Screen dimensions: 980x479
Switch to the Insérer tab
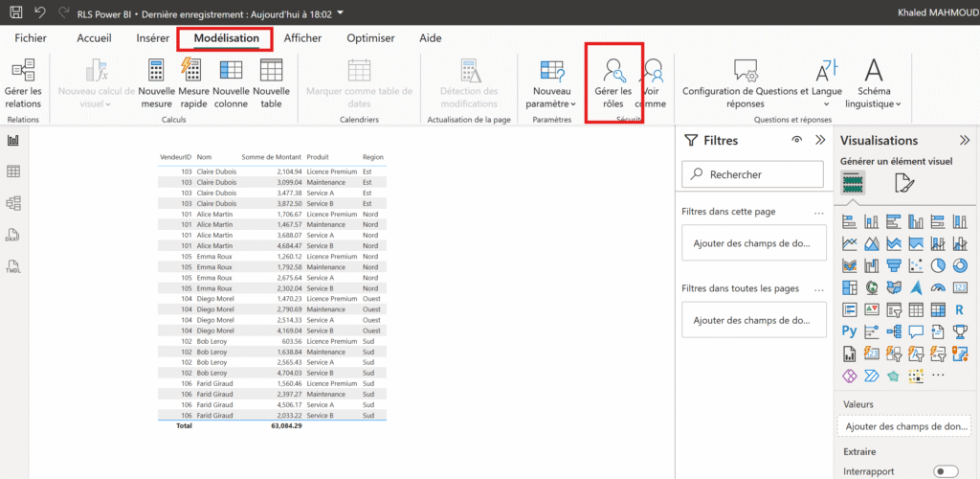coord(152,38)
